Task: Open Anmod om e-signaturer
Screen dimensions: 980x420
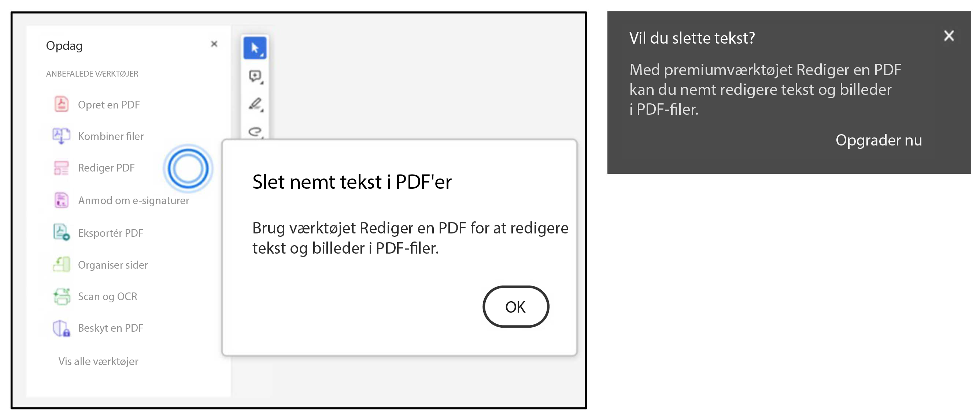Action: pyautogui.click(x=133, y=200)
